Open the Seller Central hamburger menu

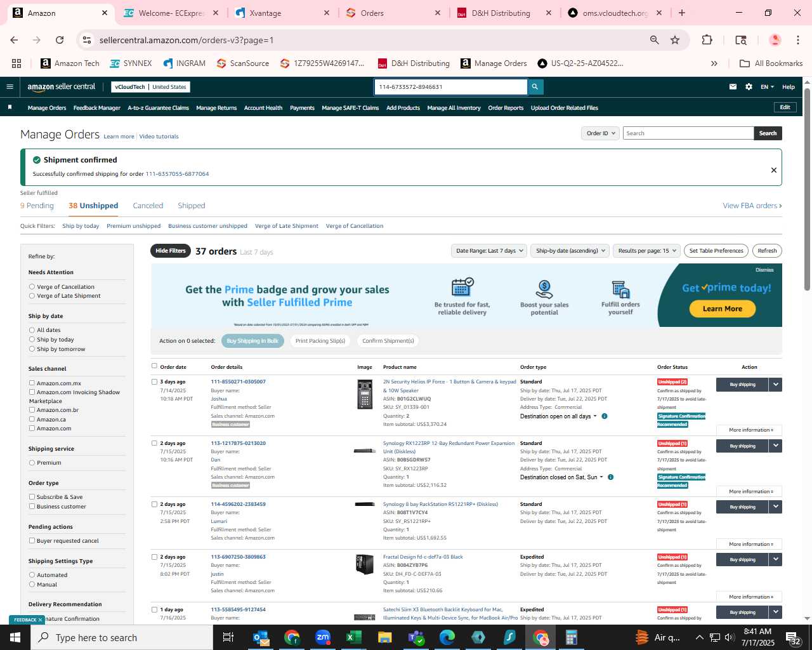coord(10,87)
